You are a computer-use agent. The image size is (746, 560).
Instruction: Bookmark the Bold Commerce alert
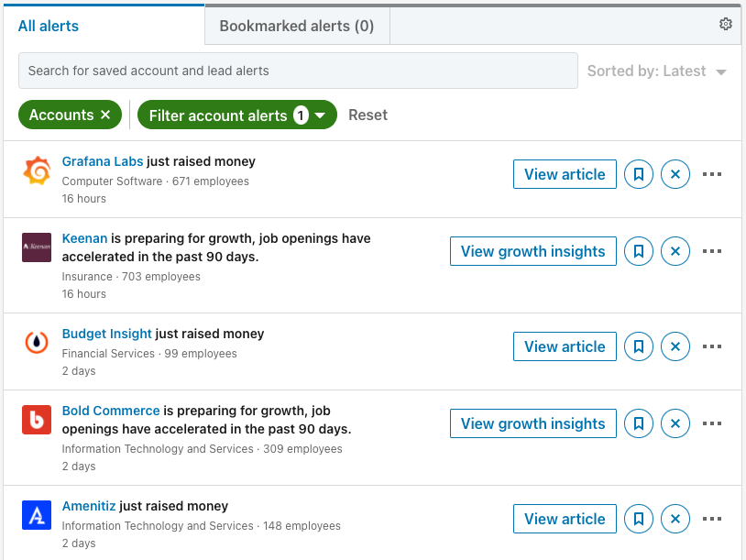click(x=639, y=423)
